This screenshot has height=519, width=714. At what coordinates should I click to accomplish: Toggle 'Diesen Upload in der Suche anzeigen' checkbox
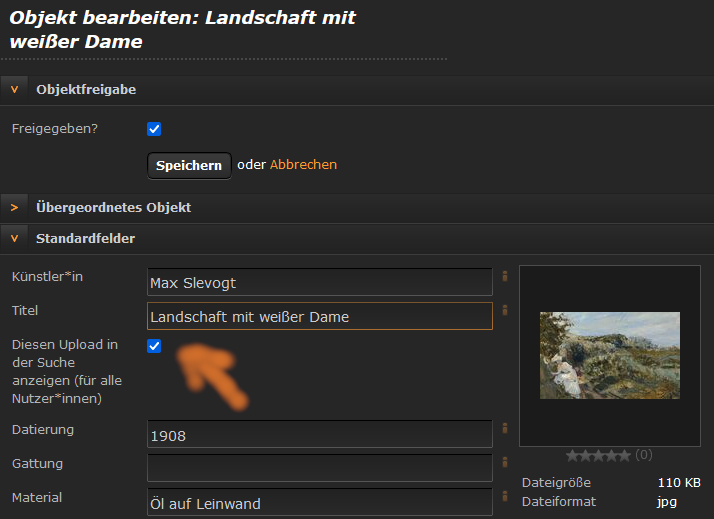pos(154,346)
